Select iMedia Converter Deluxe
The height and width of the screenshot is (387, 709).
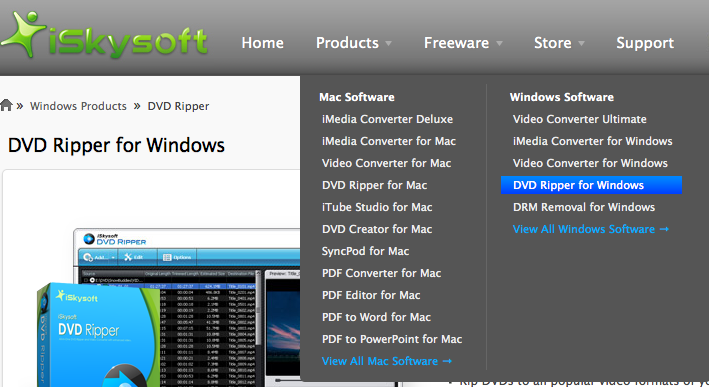tap(388, 119)
